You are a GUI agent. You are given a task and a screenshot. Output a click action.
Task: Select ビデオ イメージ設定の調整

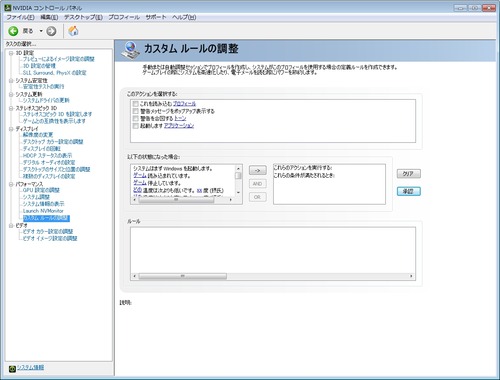pyautogui.click(x=50, y=239)
